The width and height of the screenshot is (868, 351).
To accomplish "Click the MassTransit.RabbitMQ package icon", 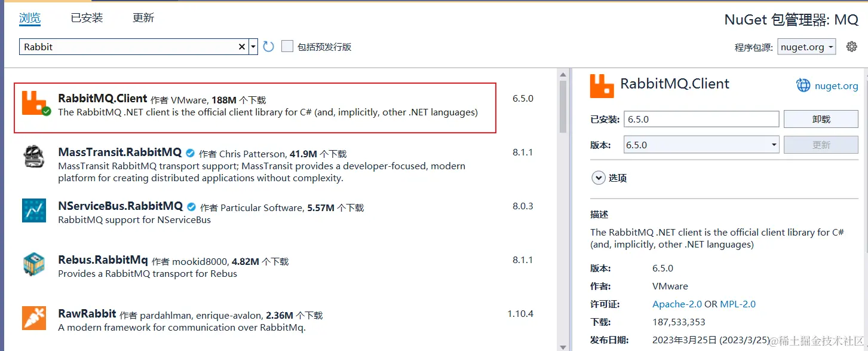I will [33, 157].
